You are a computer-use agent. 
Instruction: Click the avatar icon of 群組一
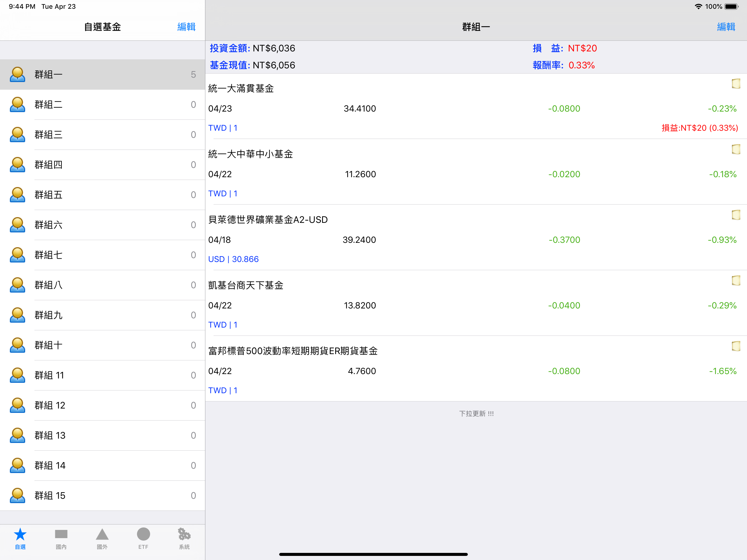click(17, 74)
